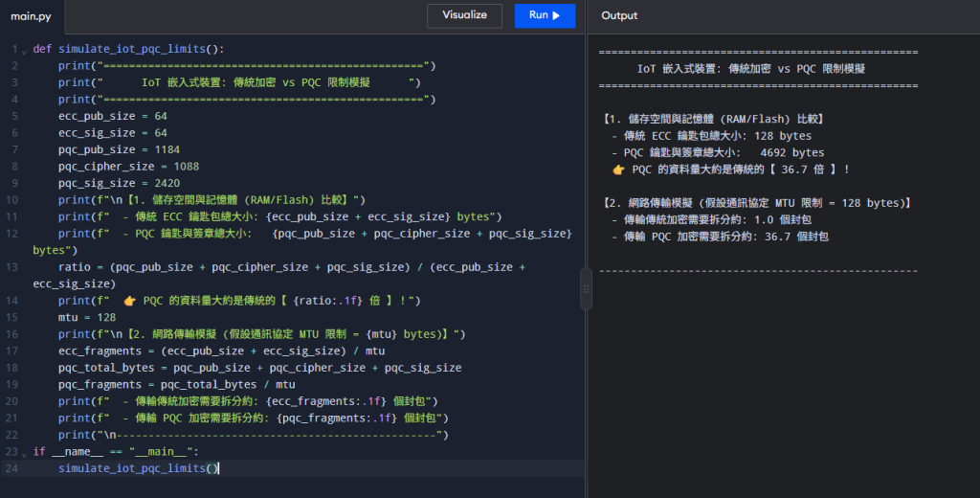Image resolution: width=980 pixels, height=498 pixels.
Task: Click on 'pqc_sig_size = 2420' line
Action: tap(119, 183)
